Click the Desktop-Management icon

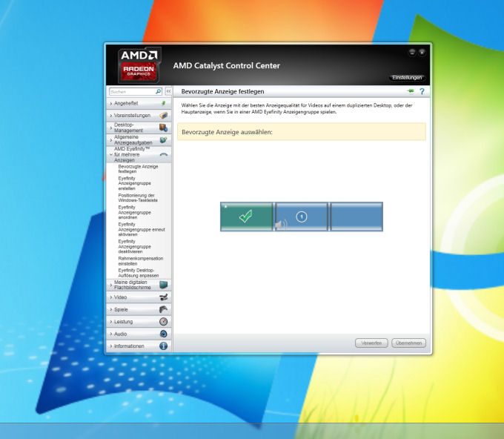[x=163, y=128]
